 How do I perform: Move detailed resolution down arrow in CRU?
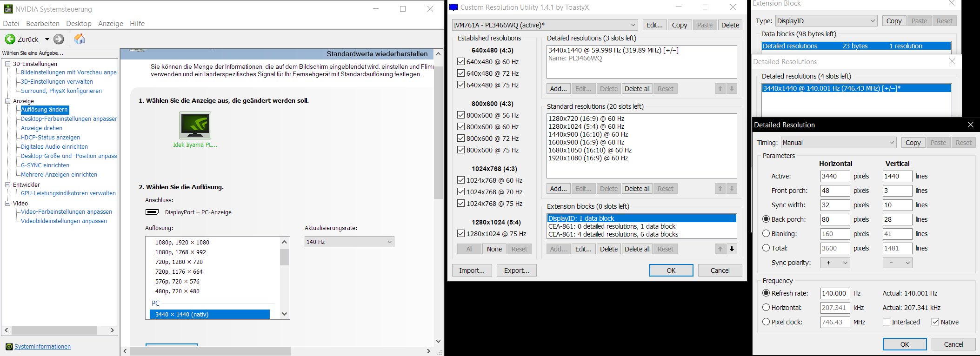(x=732, y=89)
